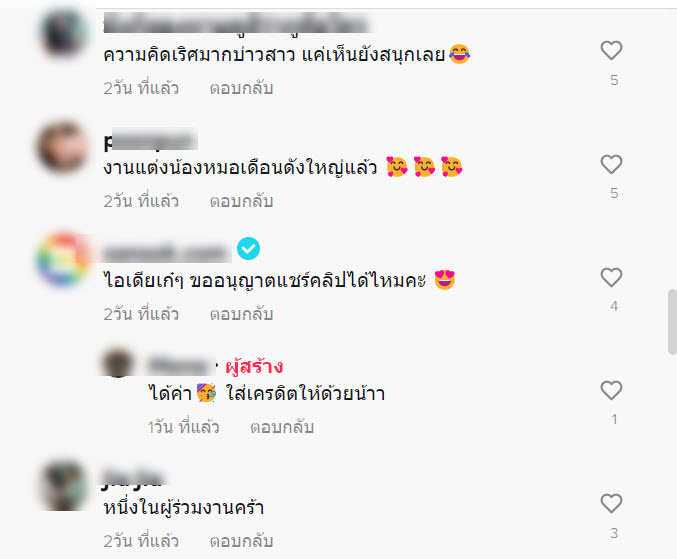Open the second commenter's avatar

[63, 147]
